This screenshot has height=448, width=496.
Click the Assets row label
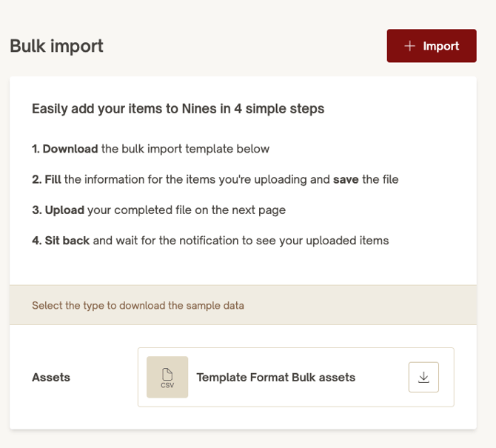click(51, 377)
